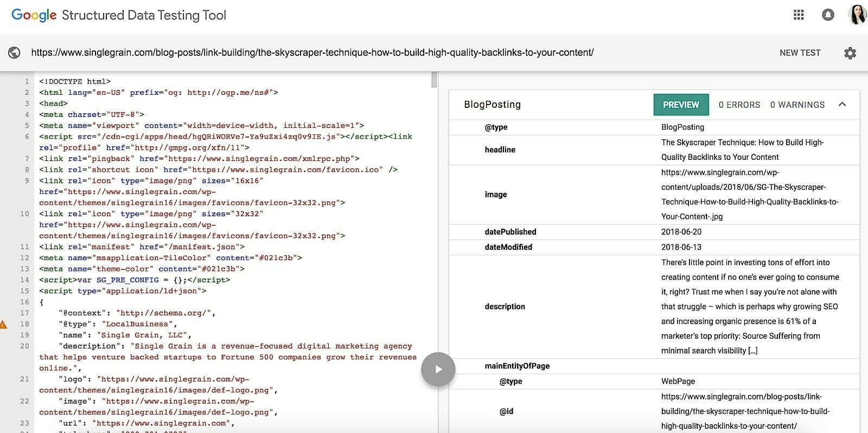Click the 0 WARNINGS label
The width and height of the screenshot is (868, 433).
click(x=797, y=105)
